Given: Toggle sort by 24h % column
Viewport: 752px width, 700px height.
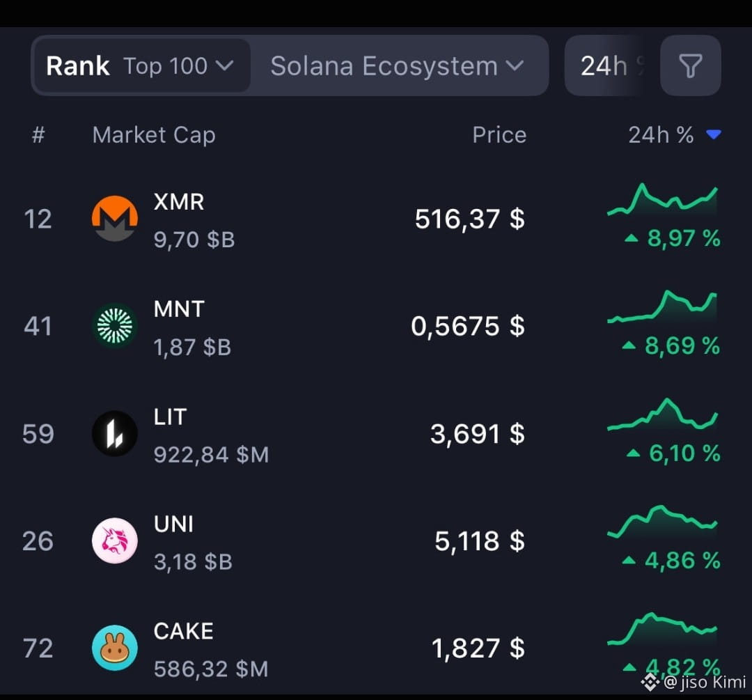Looking at the screenshot, I should click(661, 135).
